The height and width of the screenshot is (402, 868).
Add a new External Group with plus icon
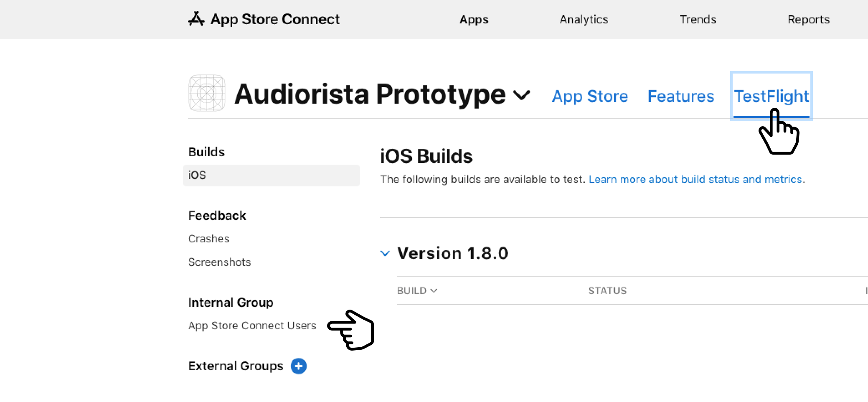(x=299, y=366)
